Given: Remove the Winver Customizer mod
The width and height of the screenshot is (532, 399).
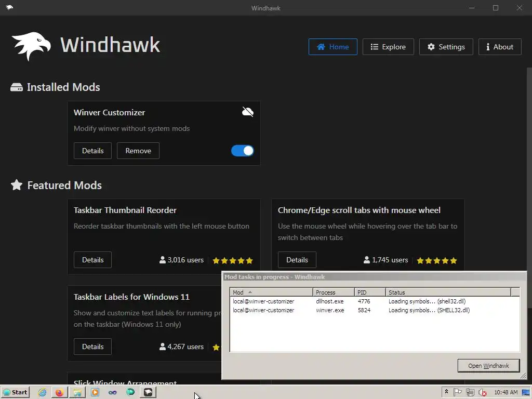Looking at the screenshot, I should 138,151.
